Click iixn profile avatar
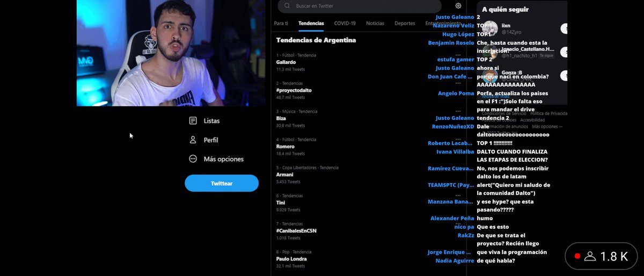This screenshot has width=644, height=276. click(x=491, y=28)
